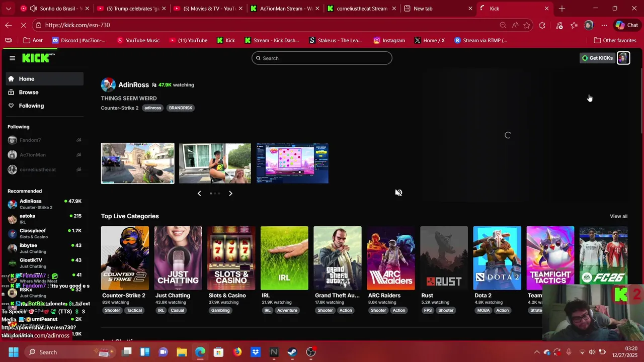Screen dimensions: 644x362
Task: Open Dota 2 category card
Action: (x=497, y=258)
